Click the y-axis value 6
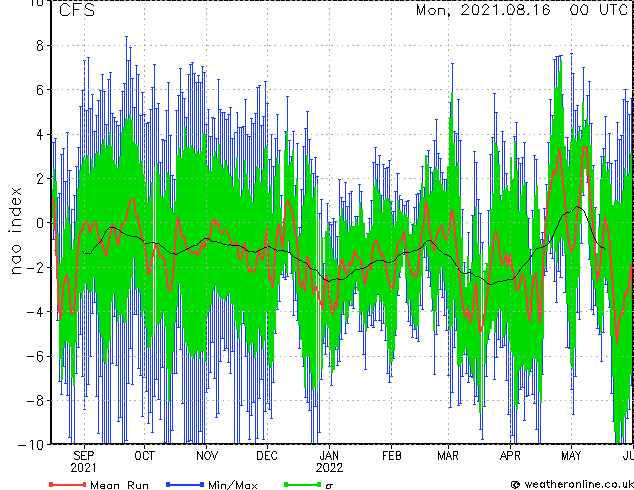This screenshot has width=634, height=490. click(x=40, y=90)
